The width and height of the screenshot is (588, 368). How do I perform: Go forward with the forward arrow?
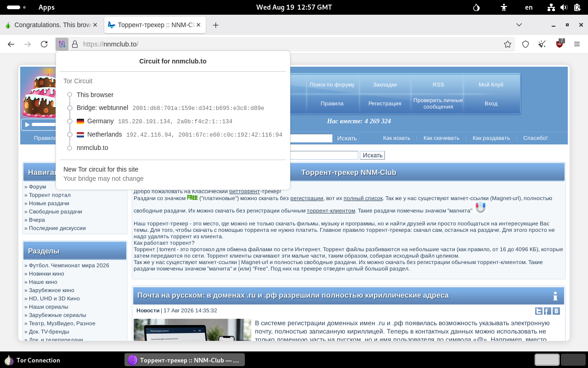click(28, 44)
